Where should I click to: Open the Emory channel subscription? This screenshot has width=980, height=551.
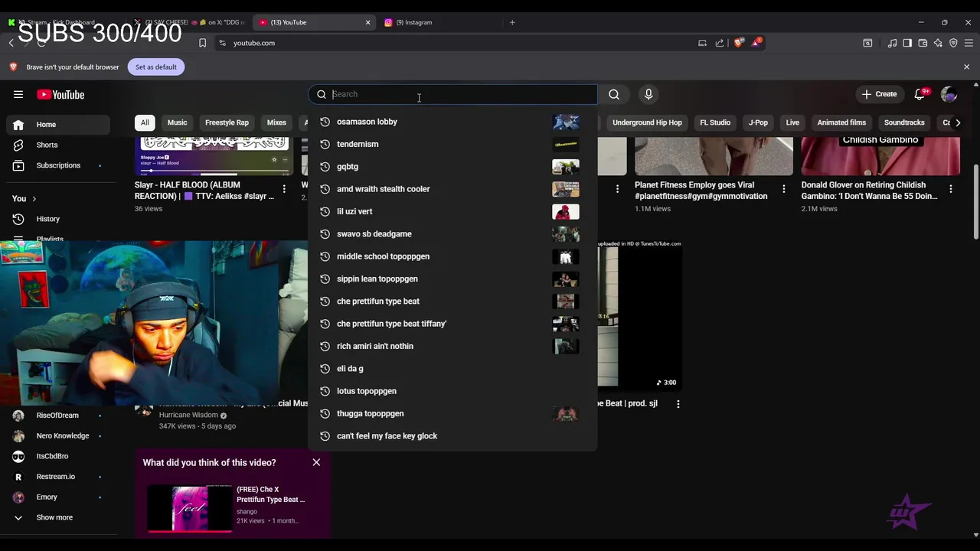click(57, 497)
